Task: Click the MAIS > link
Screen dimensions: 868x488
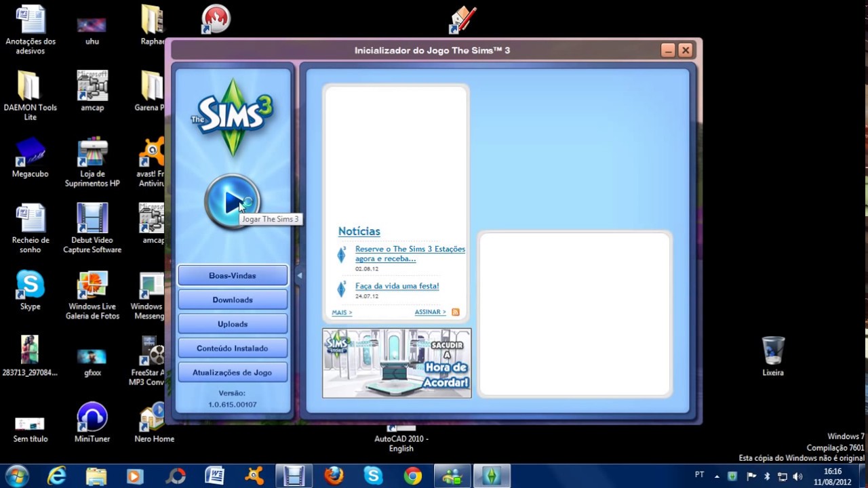Action: pyautogui.click(x=342, y=312)
